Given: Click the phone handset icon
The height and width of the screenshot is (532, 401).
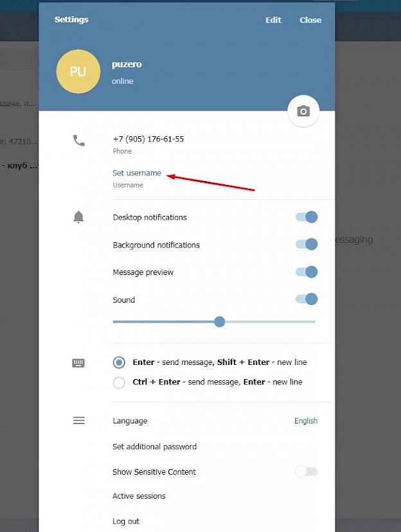Looking at the screenshot, I should pos(78,141).
